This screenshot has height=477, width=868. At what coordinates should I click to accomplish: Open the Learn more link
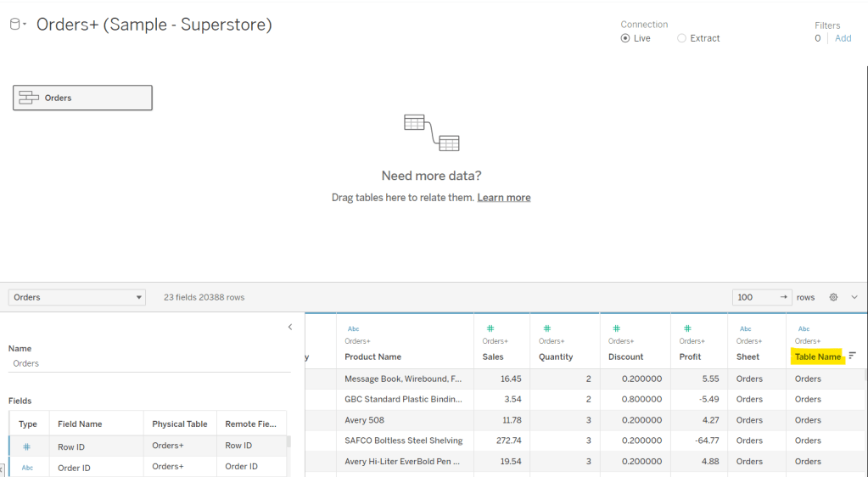click(503, 198)
